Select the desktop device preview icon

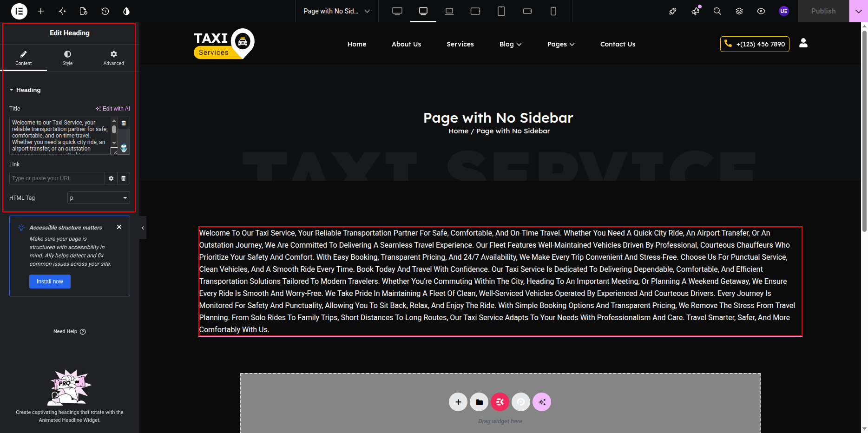click(423, 11)
